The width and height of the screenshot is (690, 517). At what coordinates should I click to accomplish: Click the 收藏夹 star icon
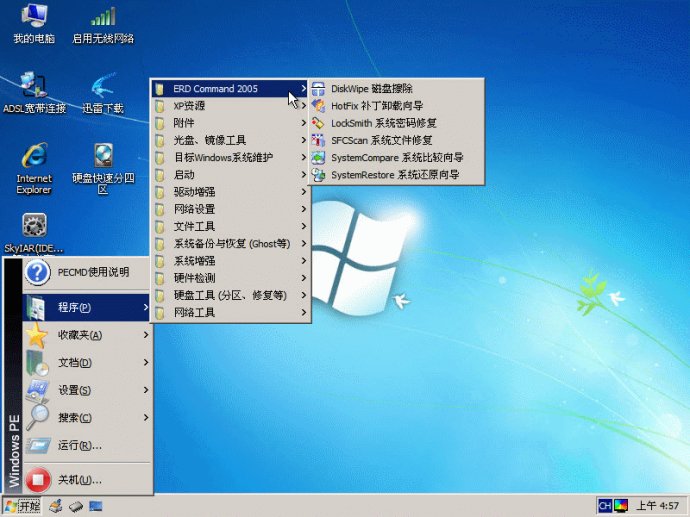37,335
